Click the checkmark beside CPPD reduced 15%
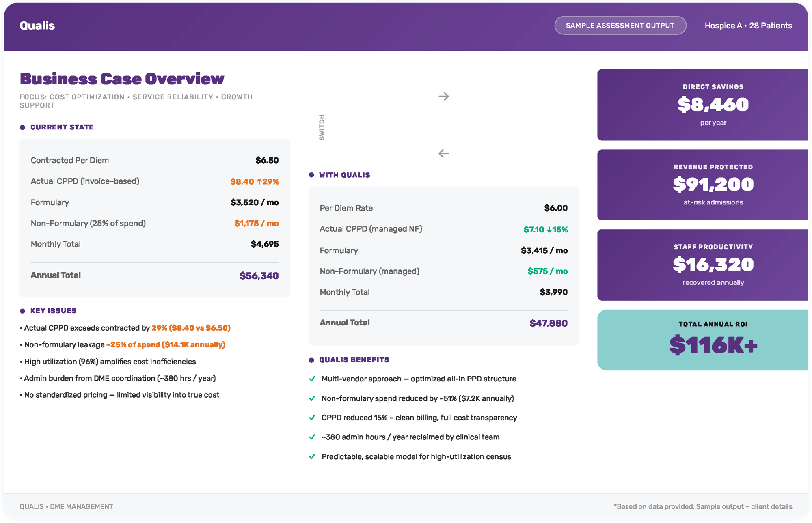The width and height of the screenshot is (812, 523). pyautogui.click(x=312, y=418)
